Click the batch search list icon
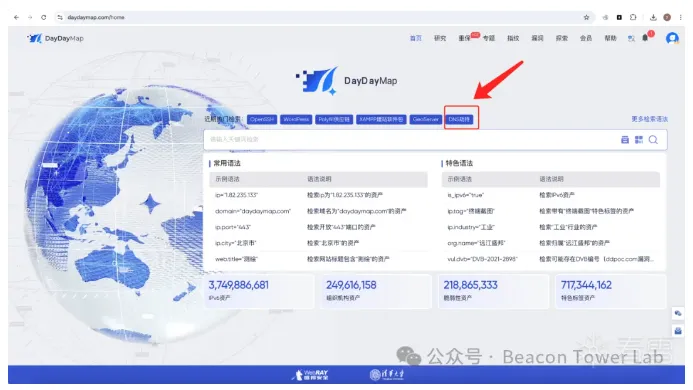 click(x=624, y=140)
